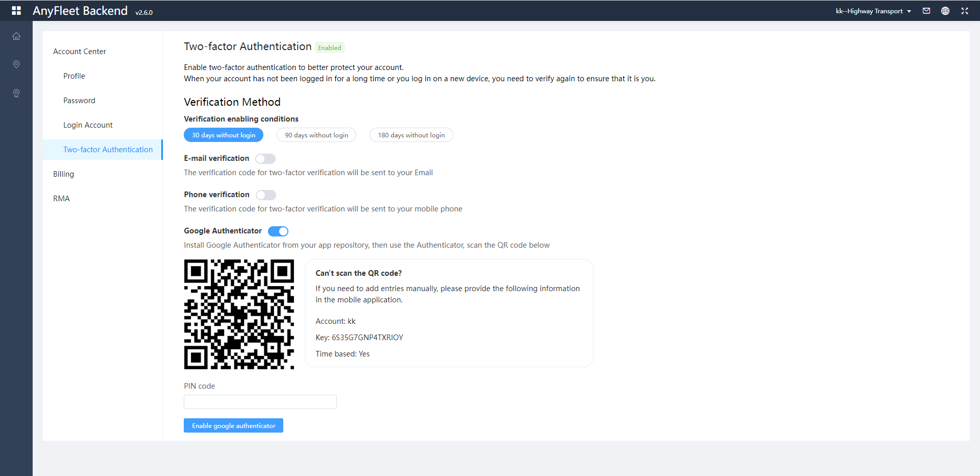This screenshot has width=980, height=476.
Task: Click inside the PIN code field
Action: [260, 402]
